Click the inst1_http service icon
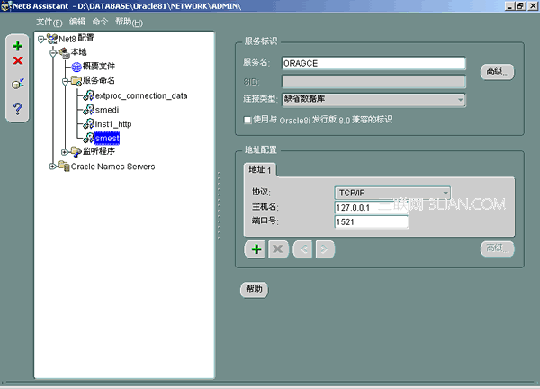The height and width of the screenshot is (389, 540). coord(89,124)
